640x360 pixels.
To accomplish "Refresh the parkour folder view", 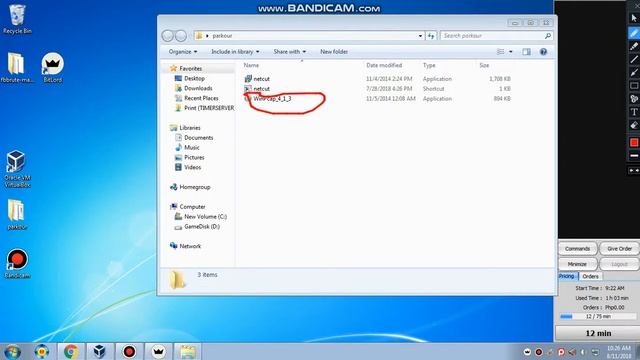I will 431,36.
